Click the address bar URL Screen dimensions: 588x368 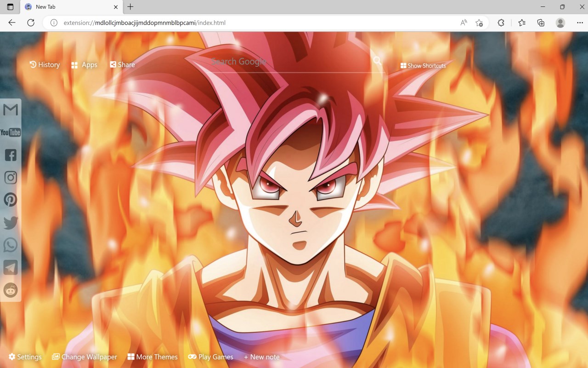(144, 23)
